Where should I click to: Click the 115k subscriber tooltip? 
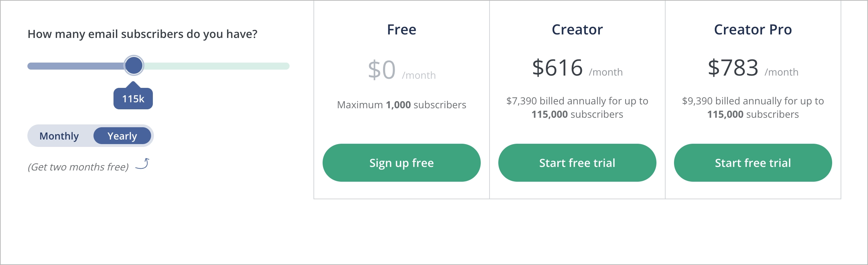click(x=133, y=99)
